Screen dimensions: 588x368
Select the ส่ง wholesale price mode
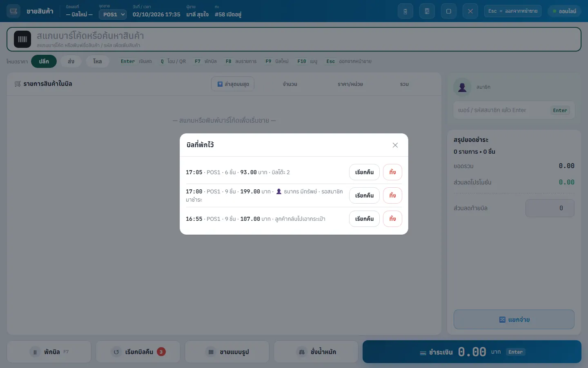[x=71, y=61]
